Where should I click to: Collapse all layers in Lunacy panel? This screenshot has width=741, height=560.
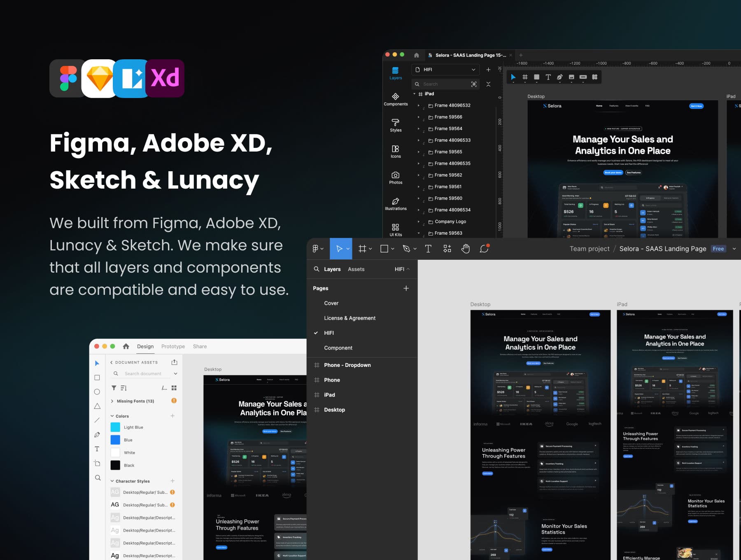(x=488, y=84)
